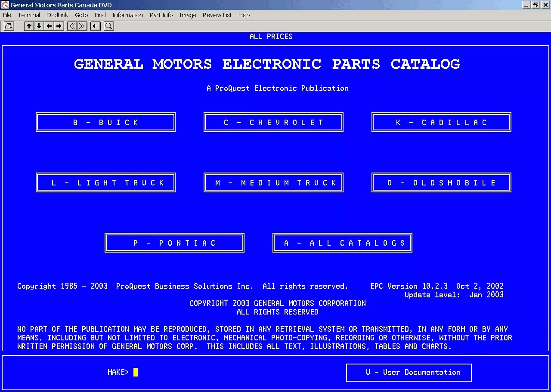The height and width of the screenshot is (392, 551).
Task: Select the C - Chevrolet catalog
Action: (273, 122)
